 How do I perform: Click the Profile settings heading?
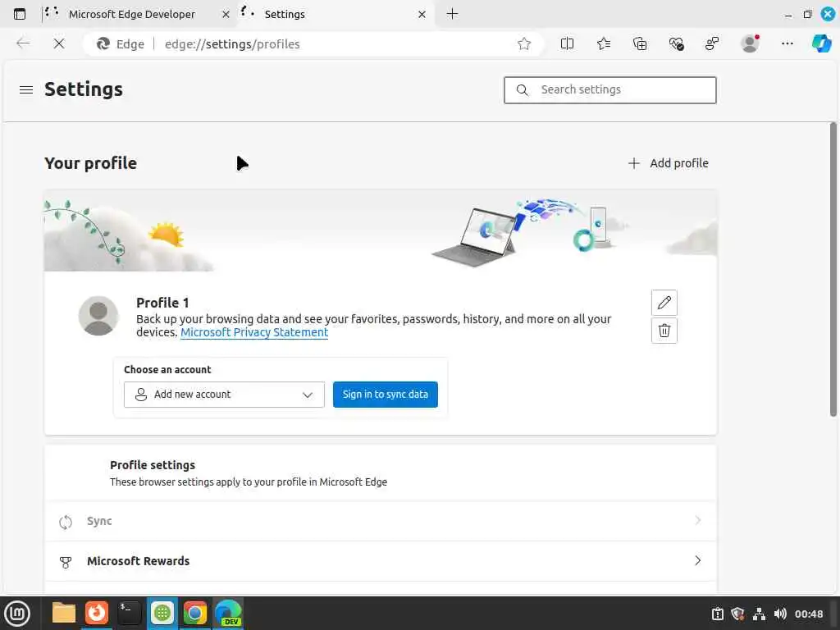153,465
